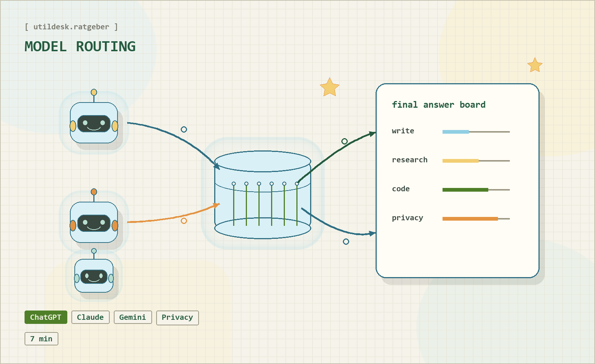Click the orange circle marker on the orange arrow
This screenshot has width=595, height=364.
[x=184, y=221]
